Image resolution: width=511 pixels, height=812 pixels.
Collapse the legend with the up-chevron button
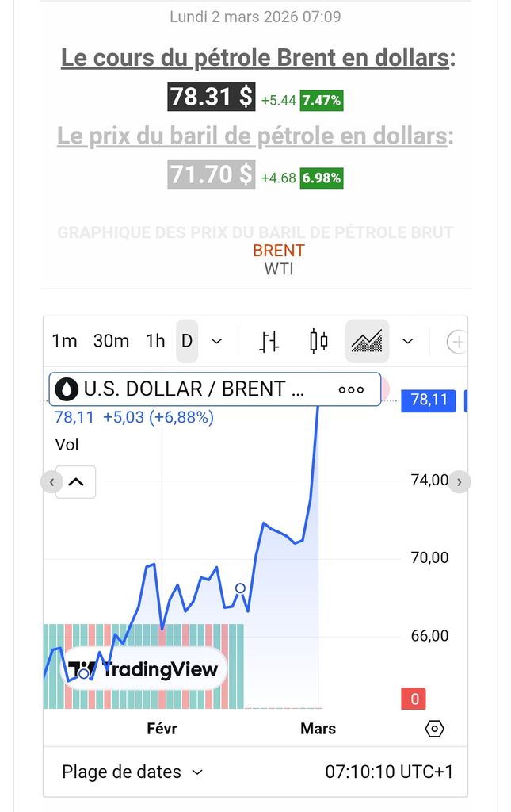click(x=76, y=481)
